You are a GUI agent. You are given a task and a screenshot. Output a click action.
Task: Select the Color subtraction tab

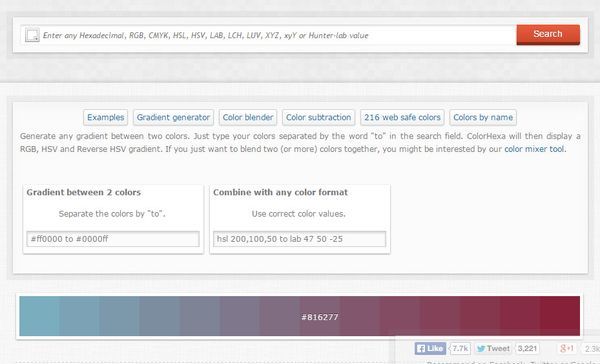[318, 117]
